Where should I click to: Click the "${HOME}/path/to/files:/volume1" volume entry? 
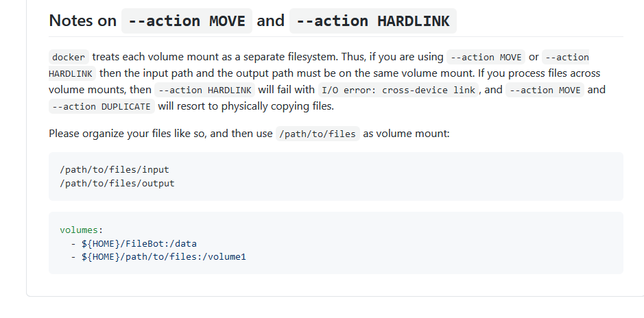[x=164, y=257]
